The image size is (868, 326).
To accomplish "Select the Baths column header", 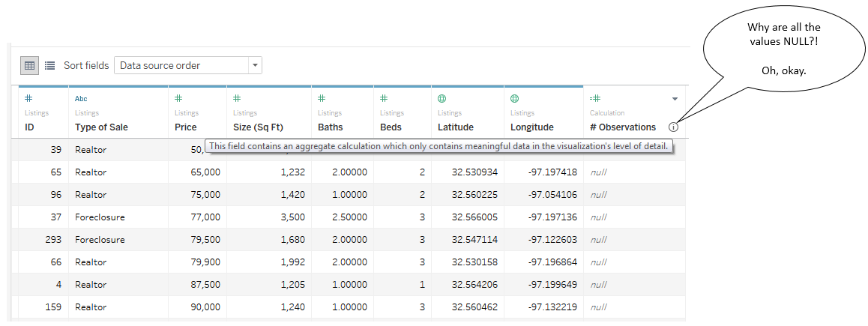I will point(330,127).
